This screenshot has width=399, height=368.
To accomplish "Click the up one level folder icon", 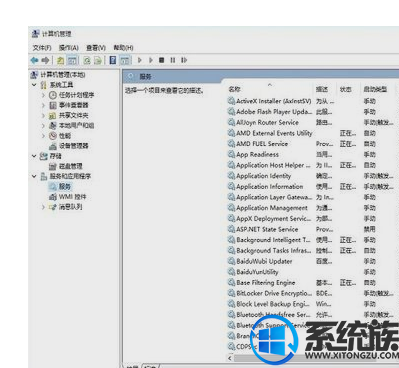I will (x=60, y=60).
